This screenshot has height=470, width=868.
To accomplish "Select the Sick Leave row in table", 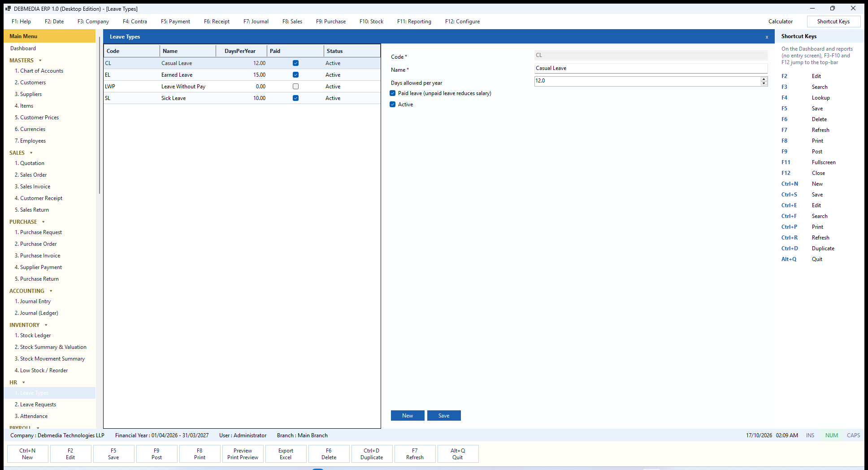I will pyautogui.click(x=242, y=98).
